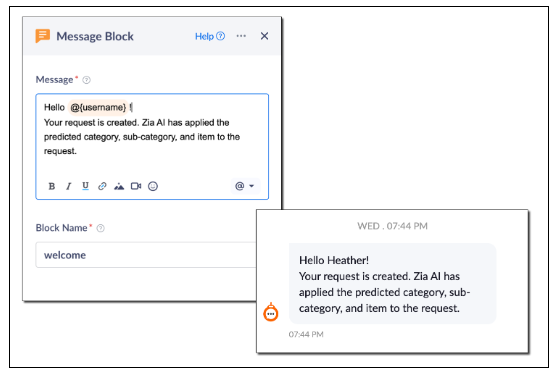Open the emoji picker smiley icon

click(x=153, y=186)
